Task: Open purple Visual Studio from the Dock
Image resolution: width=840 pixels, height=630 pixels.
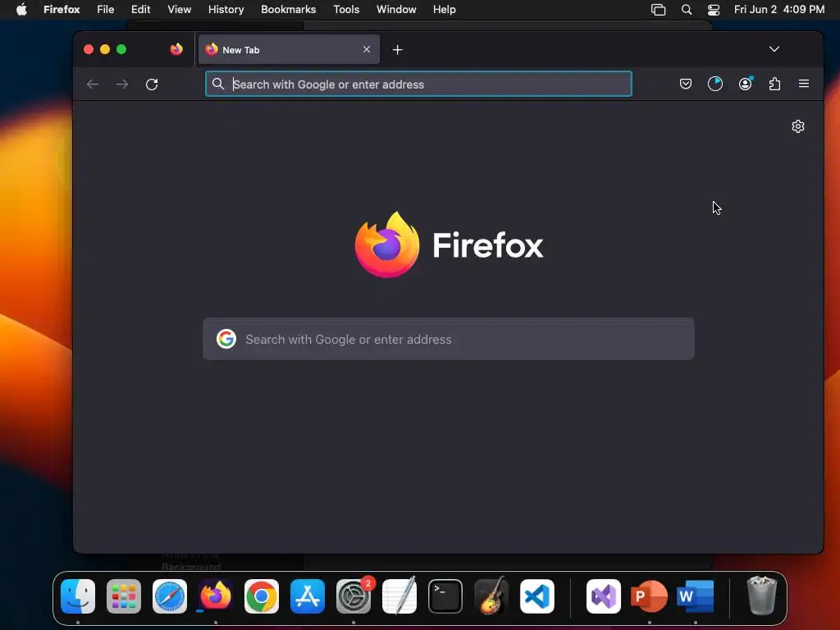Action: (x=604, y=596)
